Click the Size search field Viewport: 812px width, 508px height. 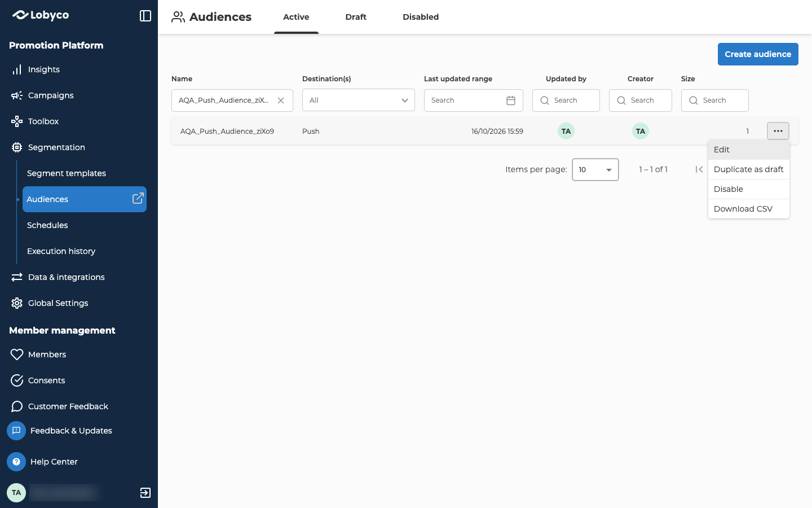pyautogui.click(x=715, y=100)
